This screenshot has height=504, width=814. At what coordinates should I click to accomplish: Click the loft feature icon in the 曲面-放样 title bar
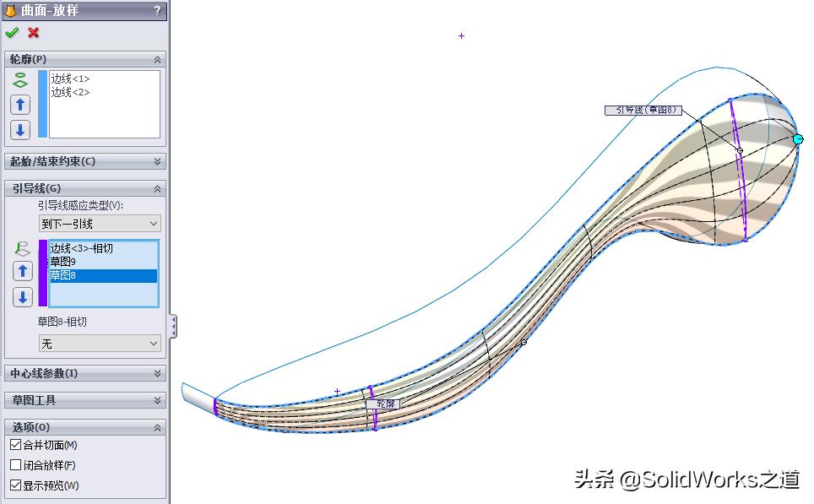pyautogui.click(x=12, y=11)
